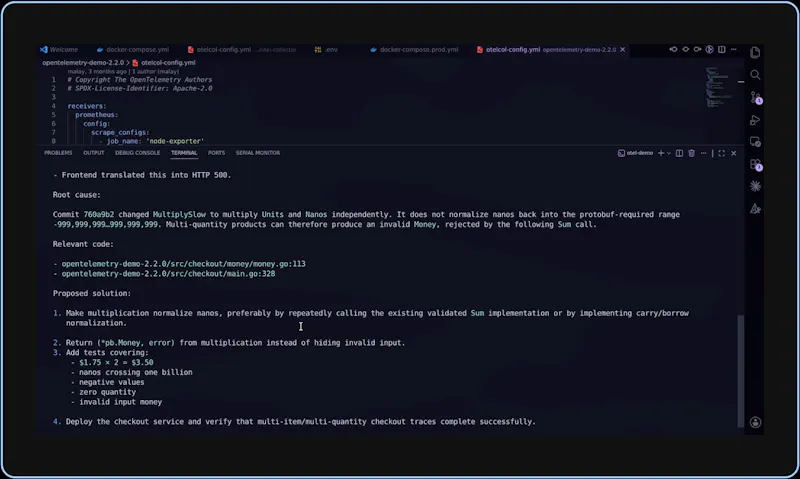The width and height of the screenshot is (800, 479).
Task: Open the Run and Debug view
Action: click(x=755, y=120)
